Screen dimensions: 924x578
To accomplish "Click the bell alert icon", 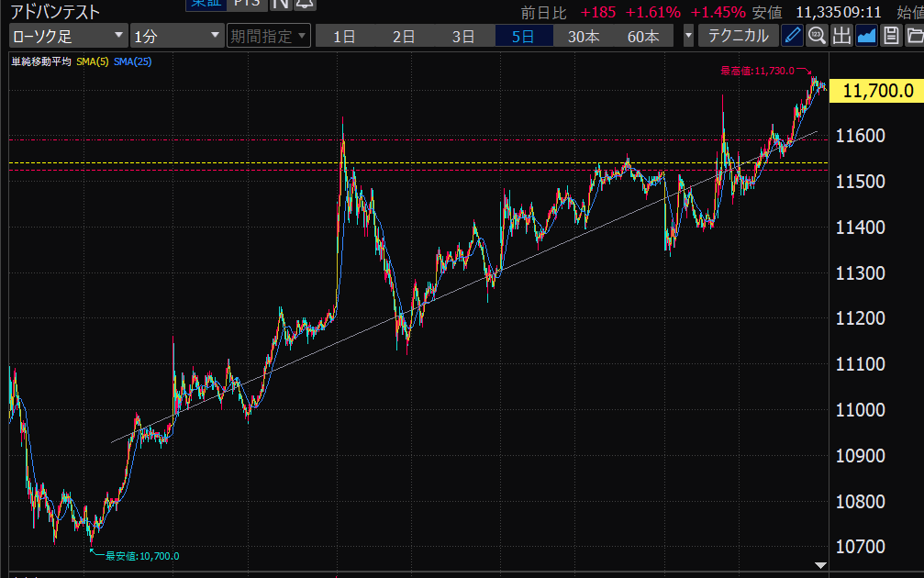I will tap(305, 4).
